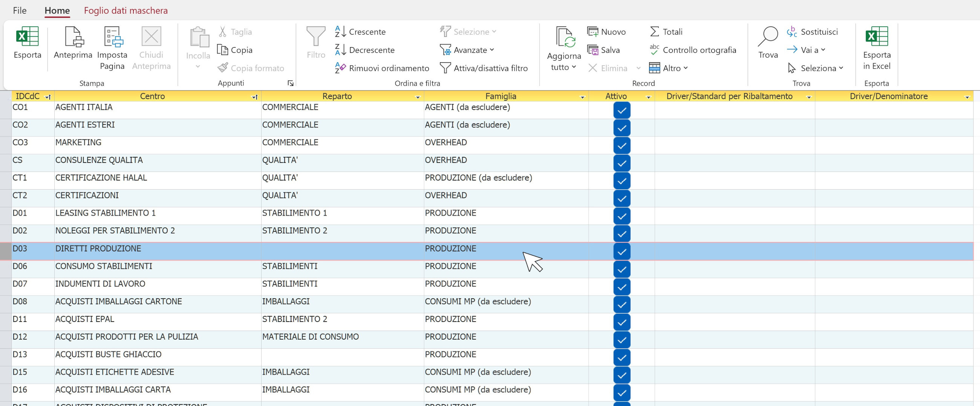Select cell D08 in IDCdC column
This screenshot has height=406, width=980.
pos(33,304)
